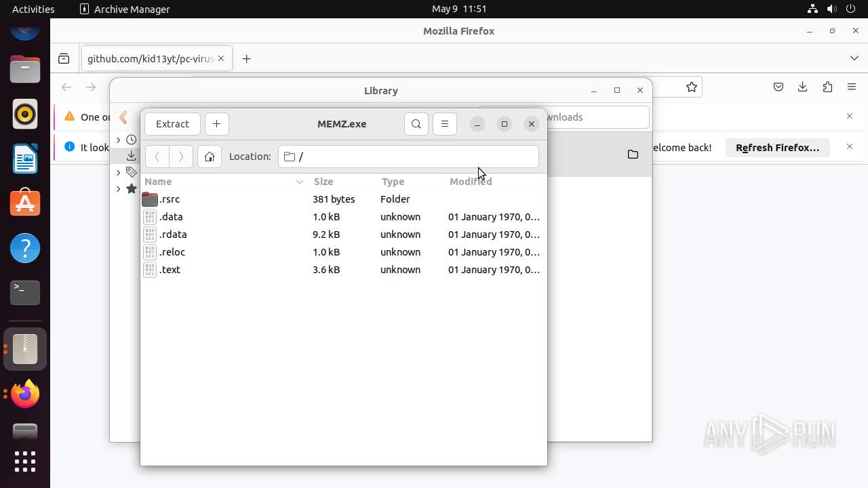The image size is (868, 488).
Task: Sort by the Type column header
Action: click(411, 182)
